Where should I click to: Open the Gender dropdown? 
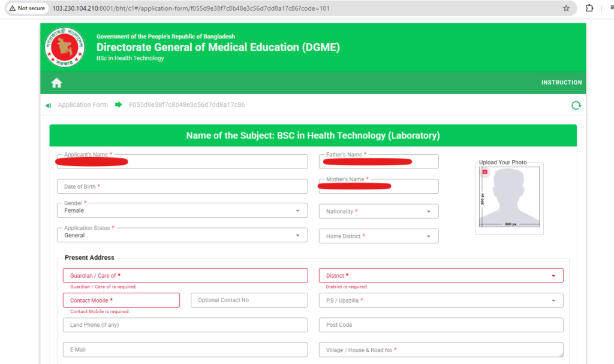pyautogui.click(x=182, y=210)
